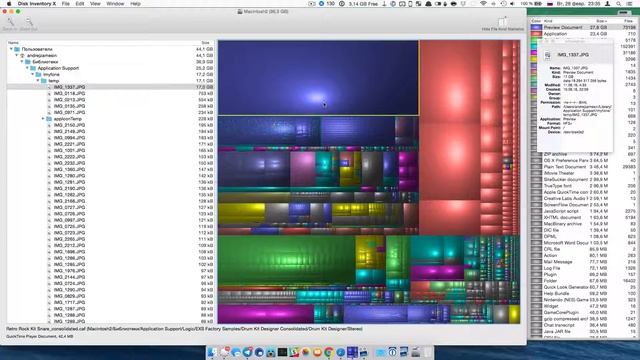The height and width of the screenshot is (360, 640).
Task: Click the ZIP archive color swatch
Action: point(536,154)
